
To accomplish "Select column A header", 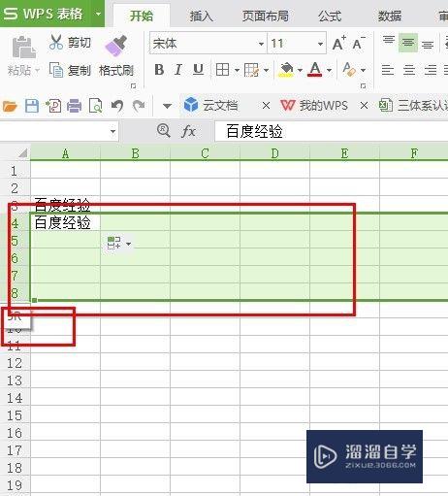I will 65,153.
